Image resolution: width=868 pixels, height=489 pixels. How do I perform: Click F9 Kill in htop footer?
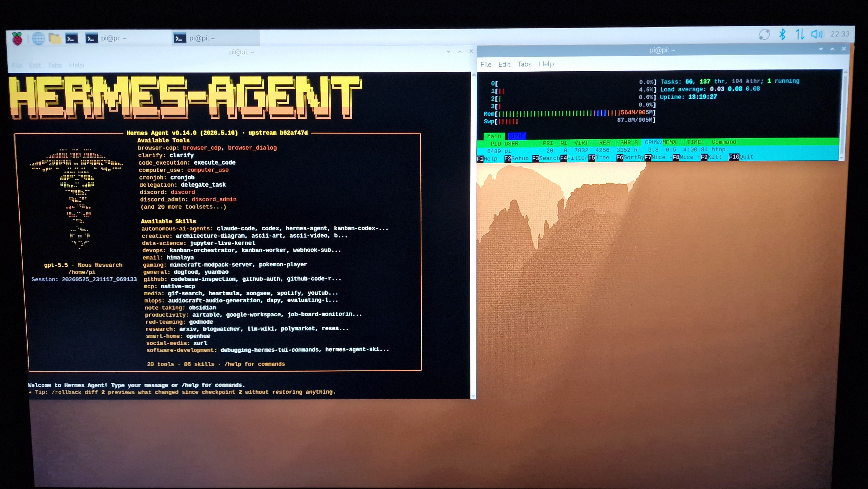[x=711, y=157]
